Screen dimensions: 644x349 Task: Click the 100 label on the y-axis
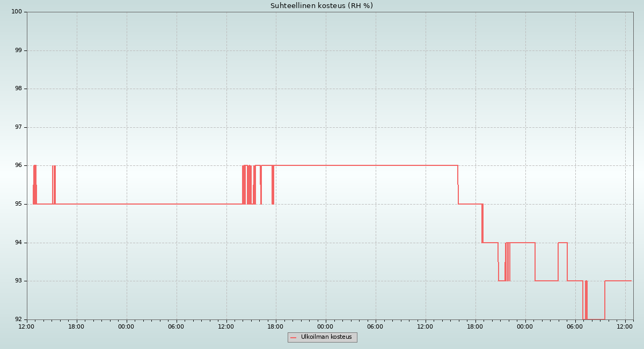pyautogui.click(x=17, y=12)
